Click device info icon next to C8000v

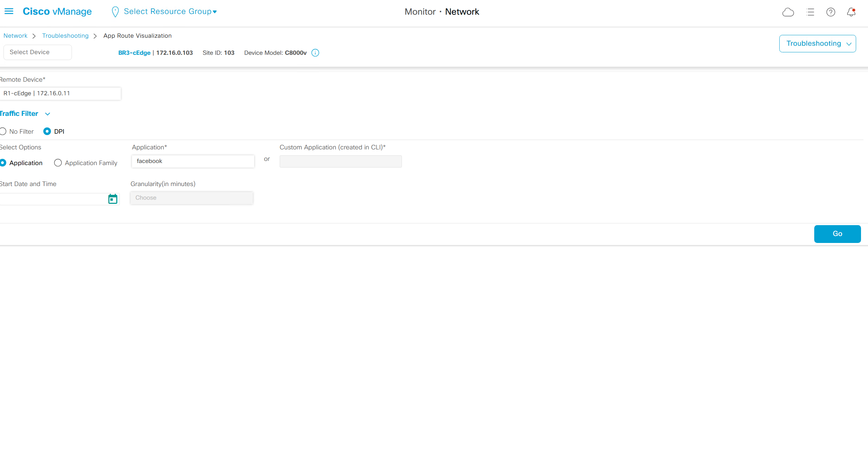click(315, 53)
